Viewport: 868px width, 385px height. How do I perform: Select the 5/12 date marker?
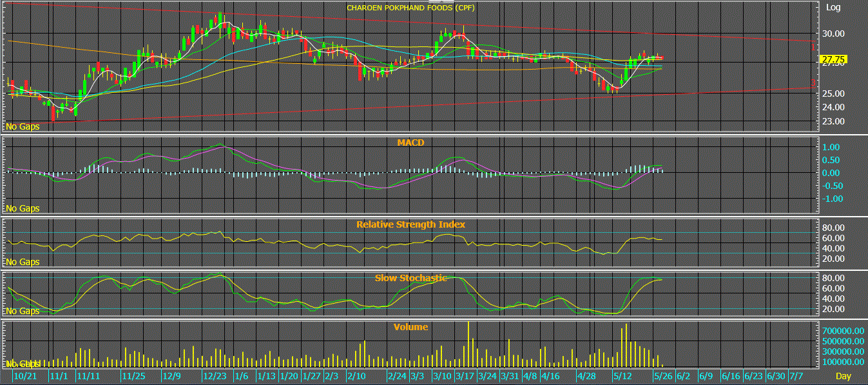click(622, 376)
